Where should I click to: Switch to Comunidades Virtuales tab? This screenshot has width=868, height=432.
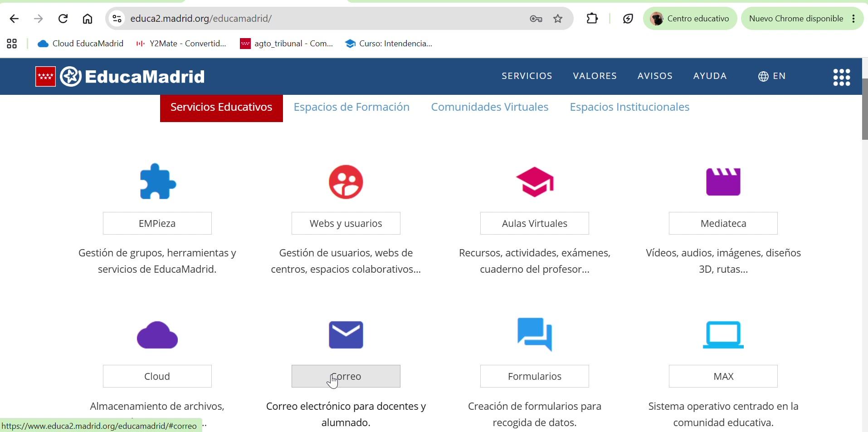tap(490, 107)
